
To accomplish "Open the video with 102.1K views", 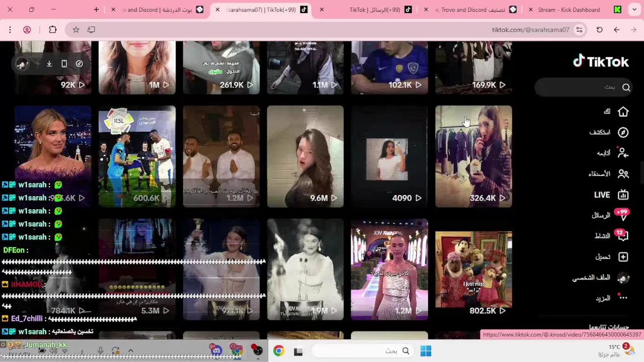I will [x=389, y=67].
